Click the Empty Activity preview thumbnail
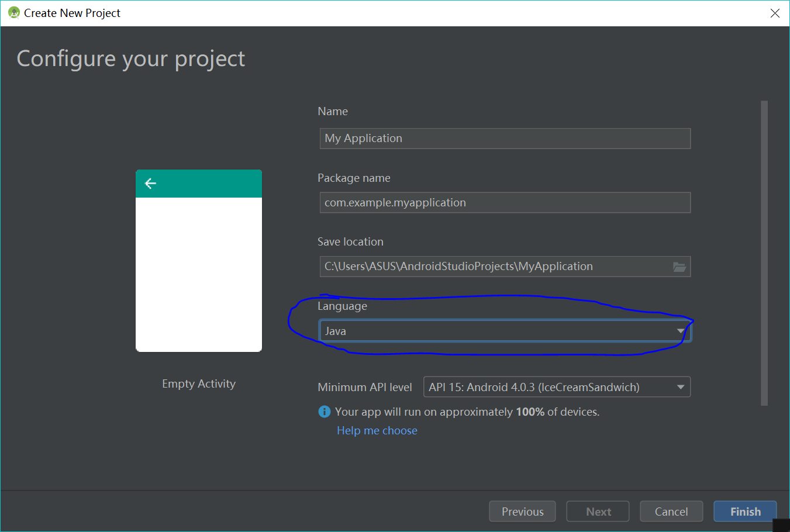This screenshot has height=532, width=790. (x=199, y=261)
